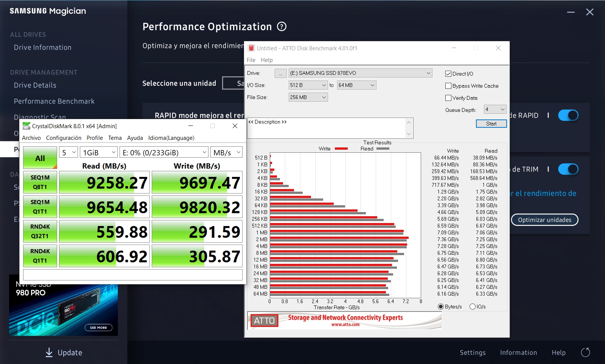Open Performance Benchmark in Magician sidebar
Screen dimensions: 605x364
coord(54,101)
